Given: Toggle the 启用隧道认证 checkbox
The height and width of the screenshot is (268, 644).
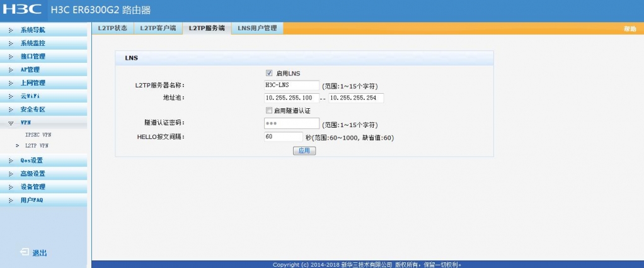Looking at the screenshot, I should coord(269,110).
